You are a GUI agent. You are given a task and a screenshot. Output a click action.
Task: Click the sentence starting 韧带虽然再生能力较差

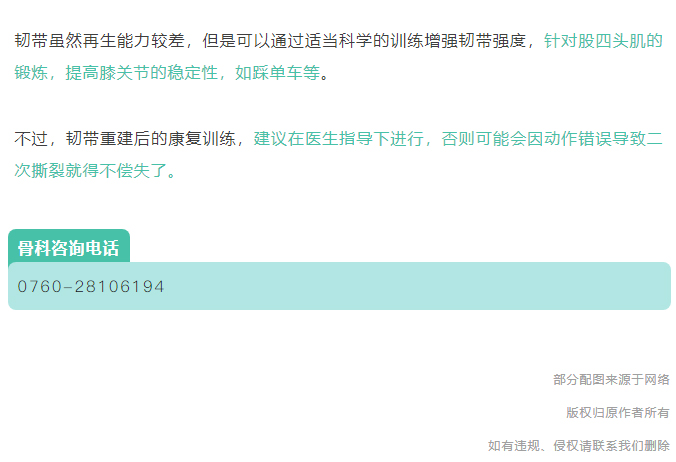tap(99, 41)
